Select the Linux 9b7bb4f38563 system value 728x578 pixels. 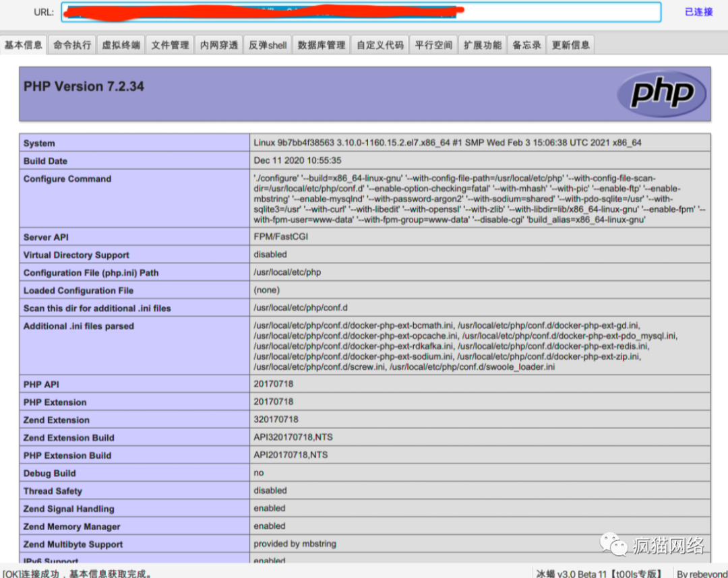click(447, 143)
